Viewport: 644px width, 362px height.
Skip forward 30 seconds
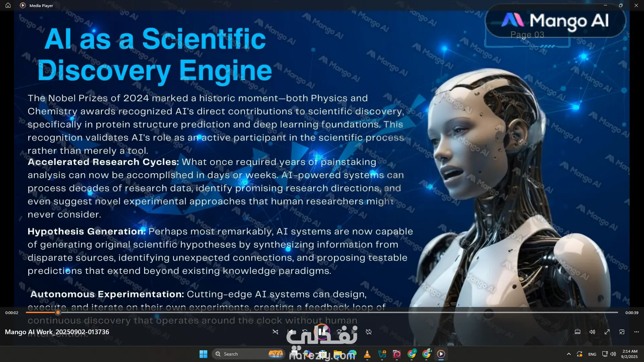point(339,332)
